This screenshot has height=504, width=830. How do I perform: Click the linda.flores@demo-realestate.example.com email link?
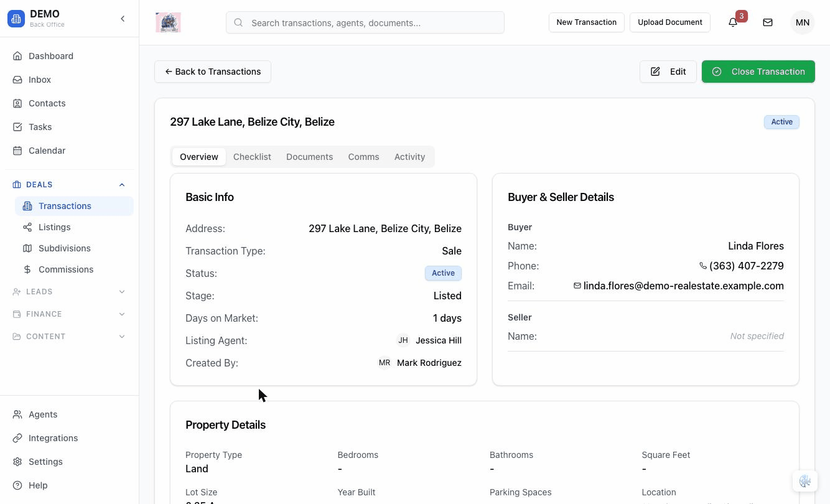[x=683, y=286]
